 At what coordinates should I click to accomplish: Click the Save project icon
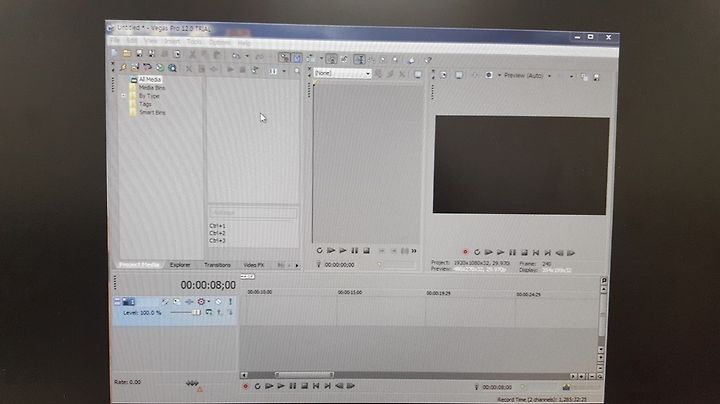coord(139,54)
